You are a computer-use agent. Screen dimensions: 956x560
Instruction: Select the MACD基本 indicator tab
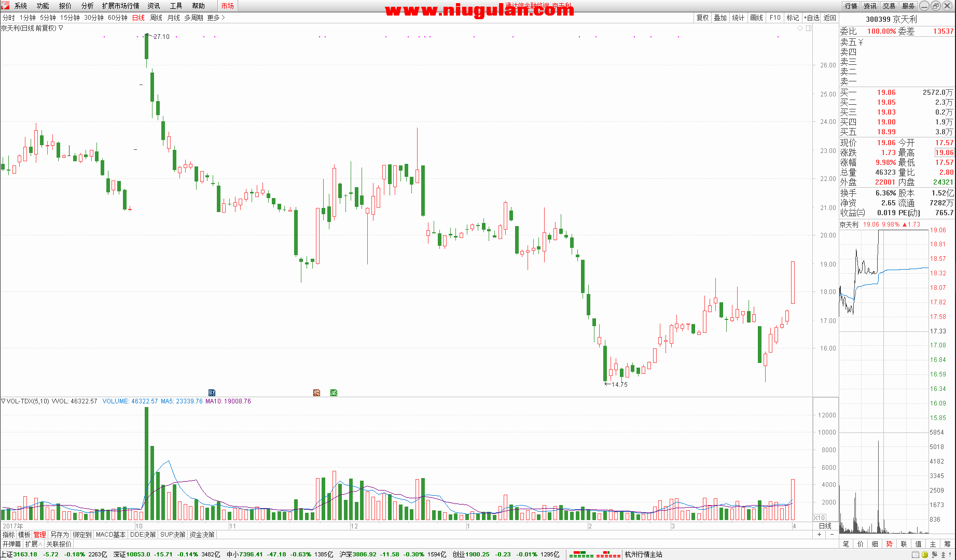(110, 535)
